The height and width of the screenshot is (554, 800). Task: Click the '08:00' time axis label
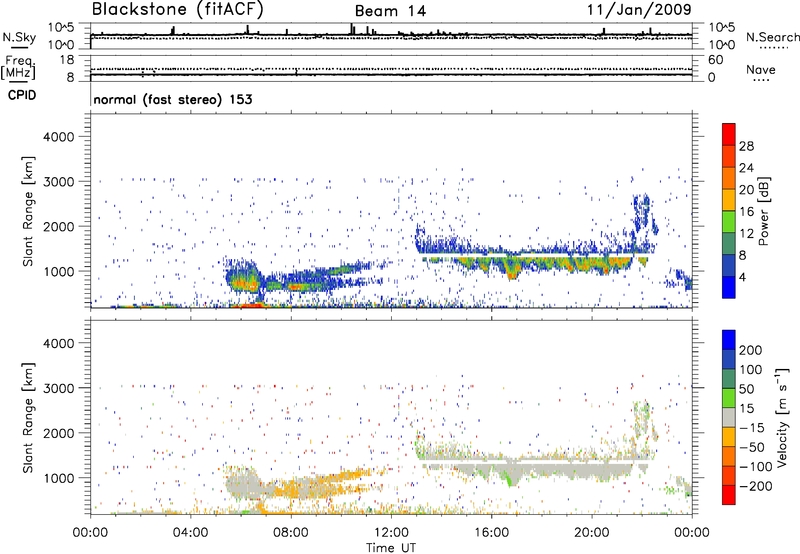point(291,533)
